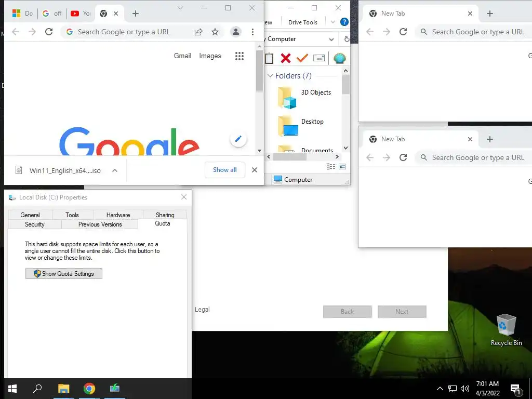The height and width of the screenshot is (399, 532).
Task: Open the Gmail link
Action: click(x=182, y=56)
